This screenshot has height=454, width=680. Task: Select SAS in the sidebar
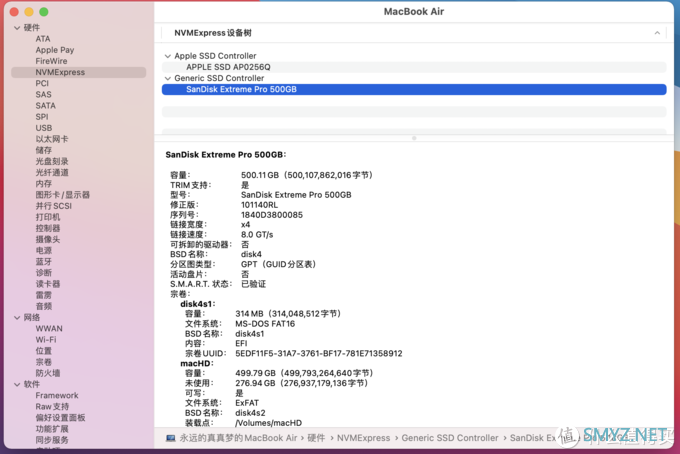(43, 95)
